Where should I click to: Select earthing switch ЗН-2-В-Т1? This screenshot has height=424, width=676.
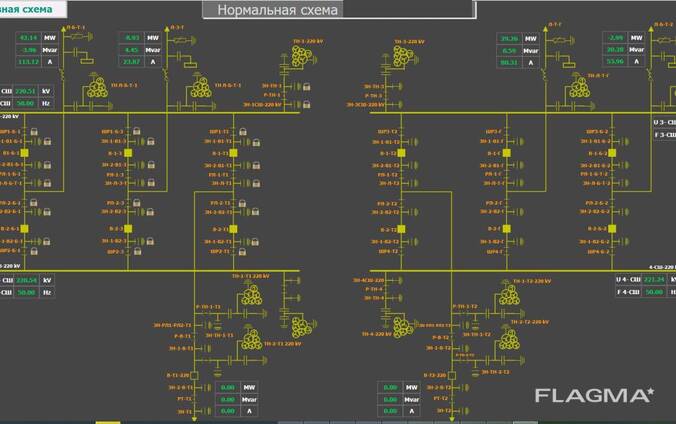pyautogui.click(x=203, y=388)
